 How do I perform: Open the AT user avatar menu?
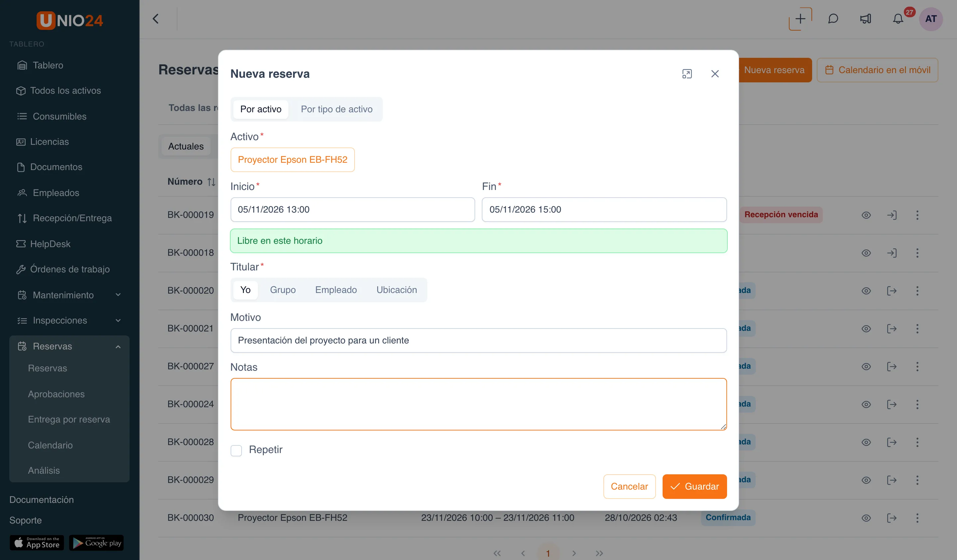930,19
